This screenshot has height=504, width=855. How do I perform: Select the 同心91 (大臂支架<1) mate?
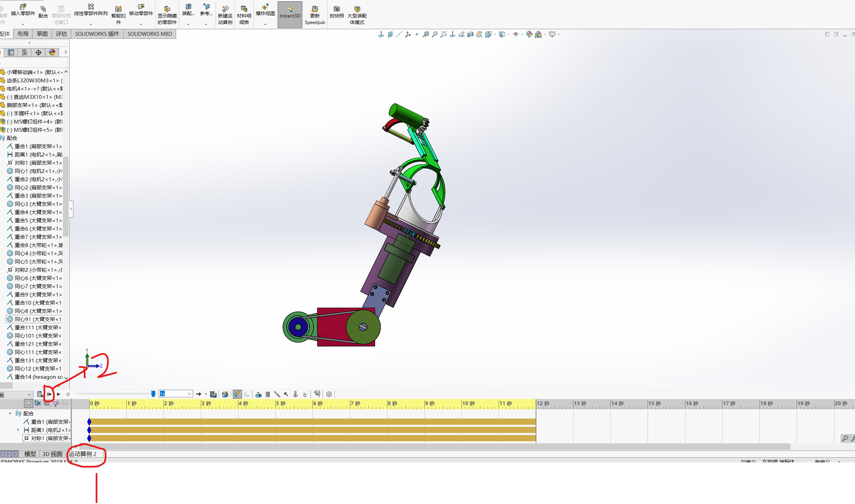pos(35,319)
